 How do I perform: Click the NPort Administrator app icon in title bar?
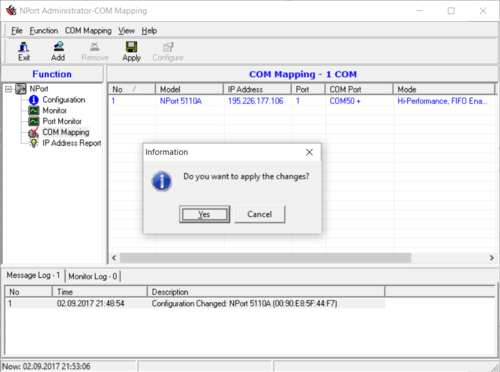click(11, 11)
